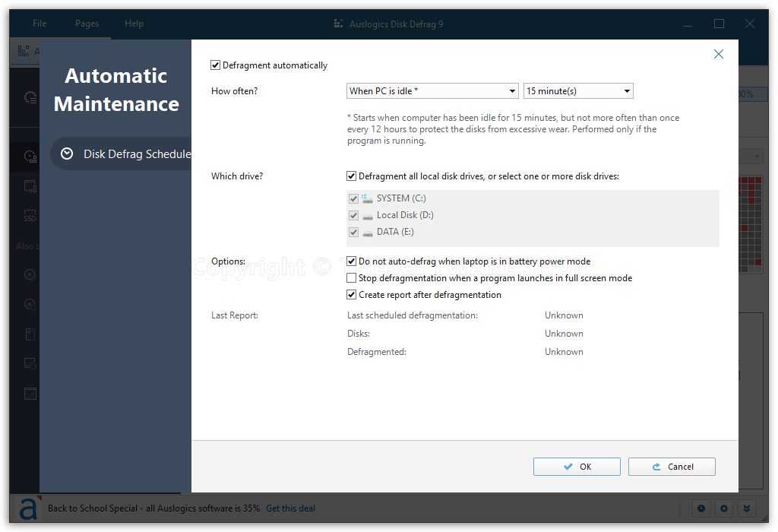Click the double-chevron expand icon in status bar
This screenshot has width=778, height=532.
(747, 508)
